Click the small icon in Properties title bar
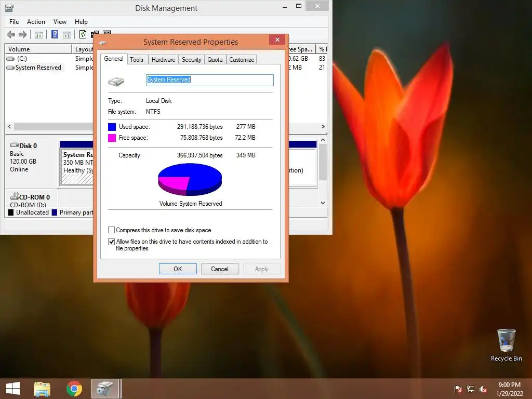The height and width of the screenshot is (399, 532). click(x=102, y=43)
